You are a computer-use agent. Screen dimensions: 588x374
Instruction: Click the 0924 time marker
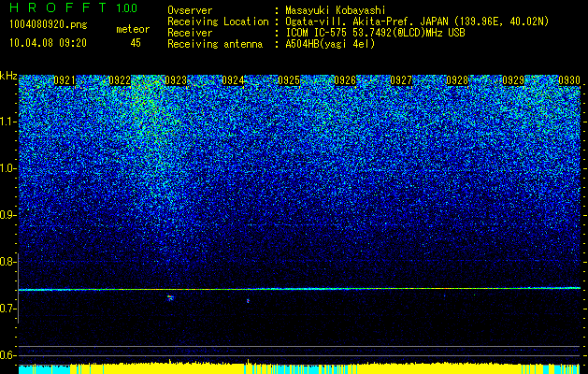(233, 80)
